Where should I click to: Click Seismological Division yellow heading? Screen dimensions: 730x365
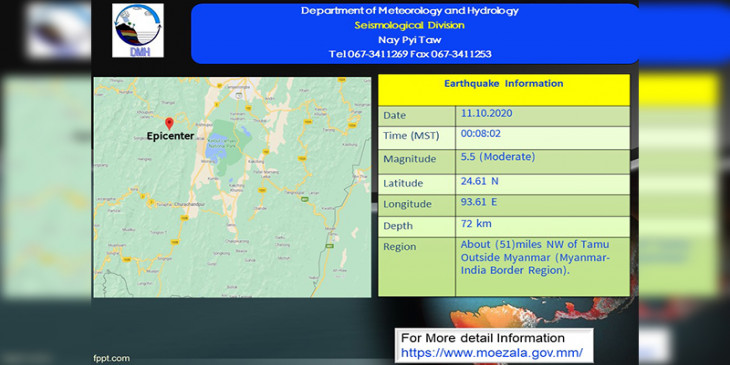409,25
